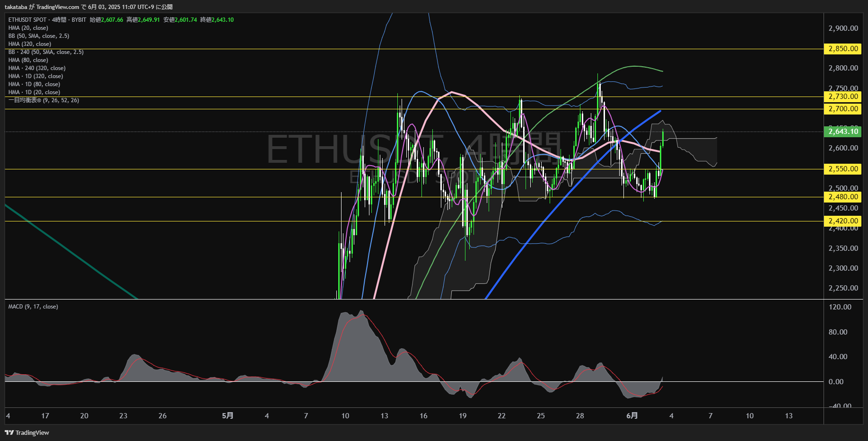The width and height of the screenshot is (868, 441).
Task: Click the 6月 label on time axis
Action: (632, 415)
